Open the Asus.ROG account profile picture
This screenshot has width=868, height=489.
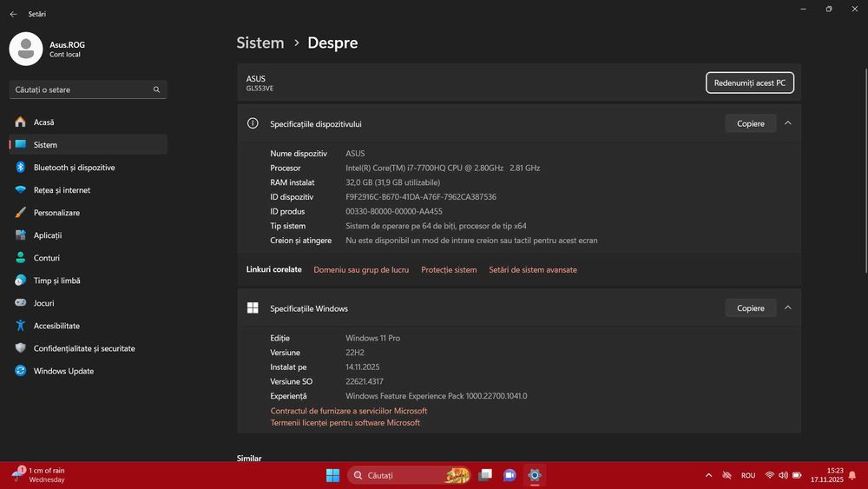coord(26,49)
